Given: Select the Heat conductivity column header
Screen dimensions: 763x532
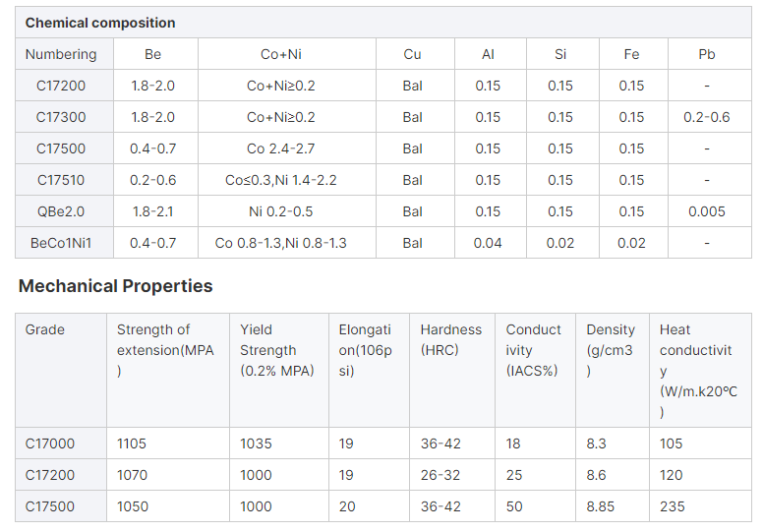Looking at the screenshot, I should (698, 371).
